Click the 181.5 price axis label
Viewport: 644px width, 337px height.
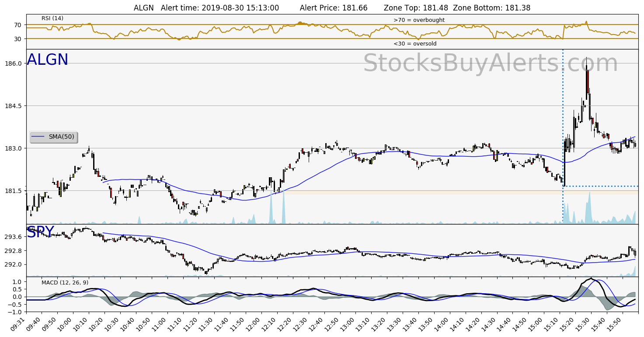pyautogui.click(x=14, y=191)
